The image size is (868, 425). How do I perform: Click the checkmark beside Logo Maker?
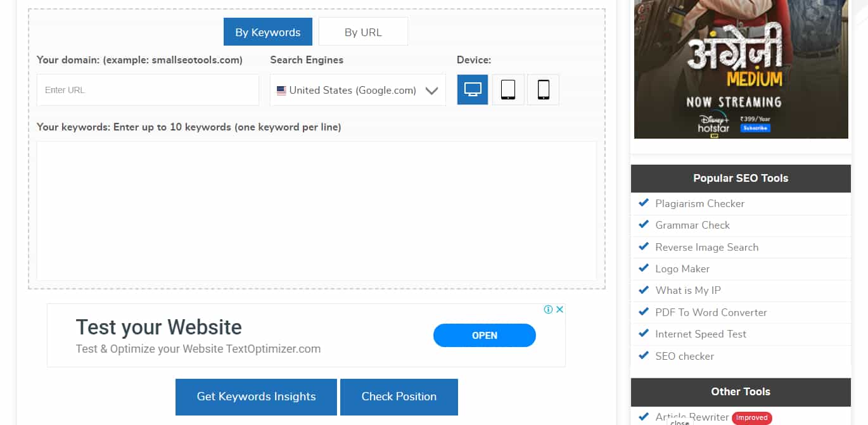(644, 268)
